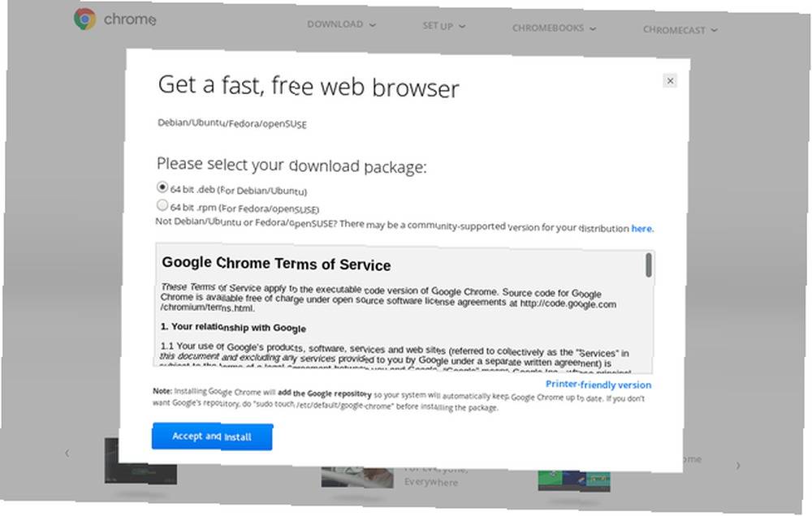
Task: Click the Accept and Install button
Action: click(x=212, y=436)
